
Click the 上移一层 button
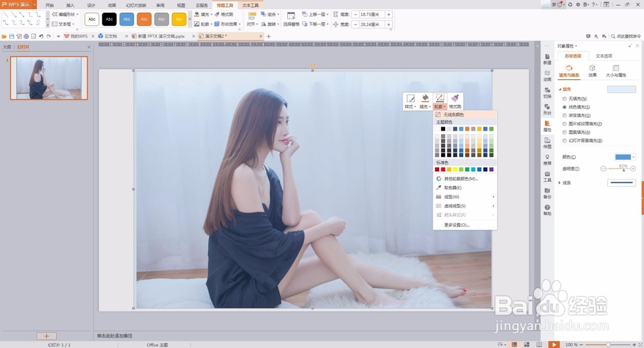[316, 14]
